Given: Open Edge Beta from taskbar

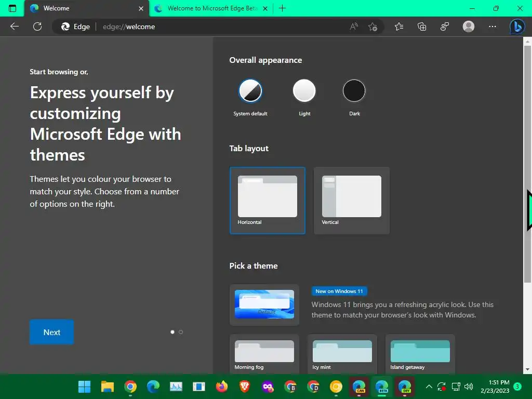Looking at the screenshot, I should tap(382, 387).
